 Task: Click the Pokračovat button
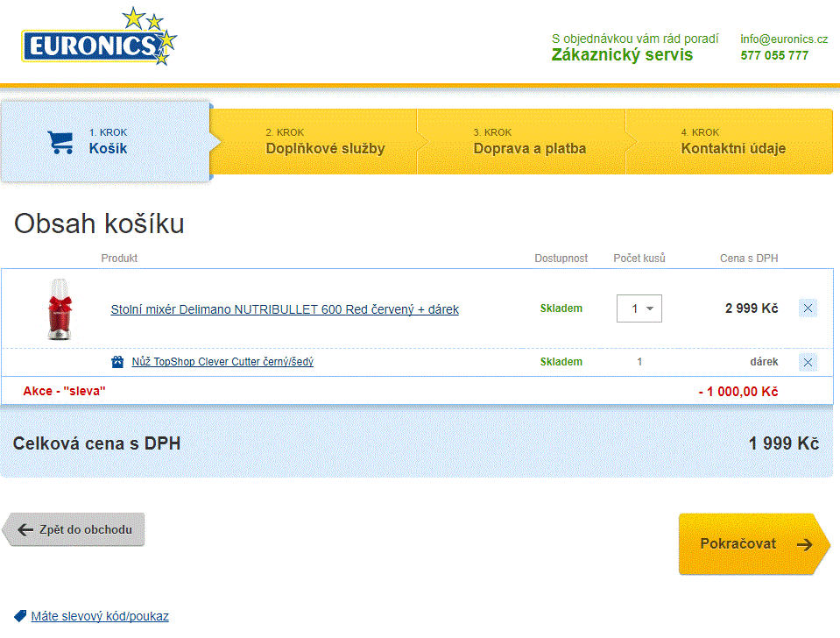(x=754, y=544)
